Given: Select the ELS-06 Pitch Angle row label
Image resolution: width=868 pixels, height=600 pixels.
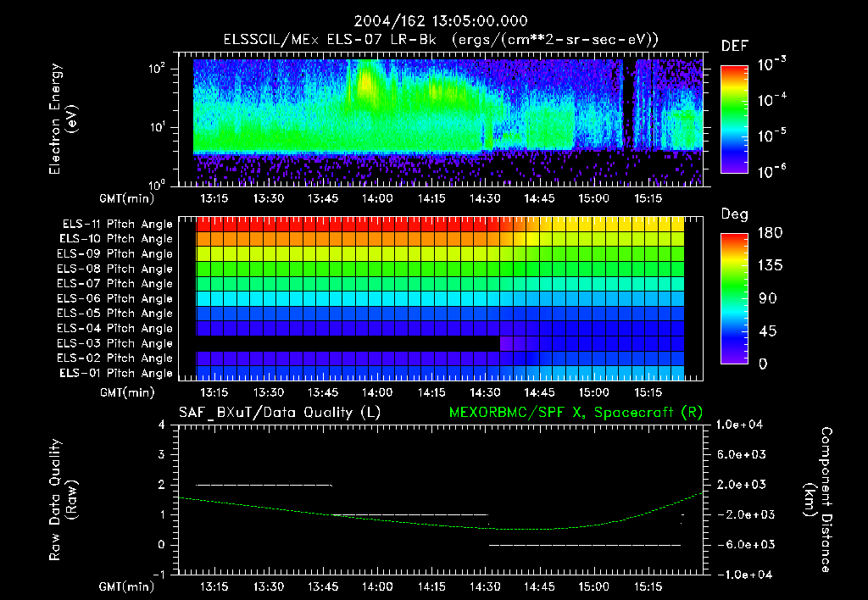Looking at the screenshot, I should 115,298.
